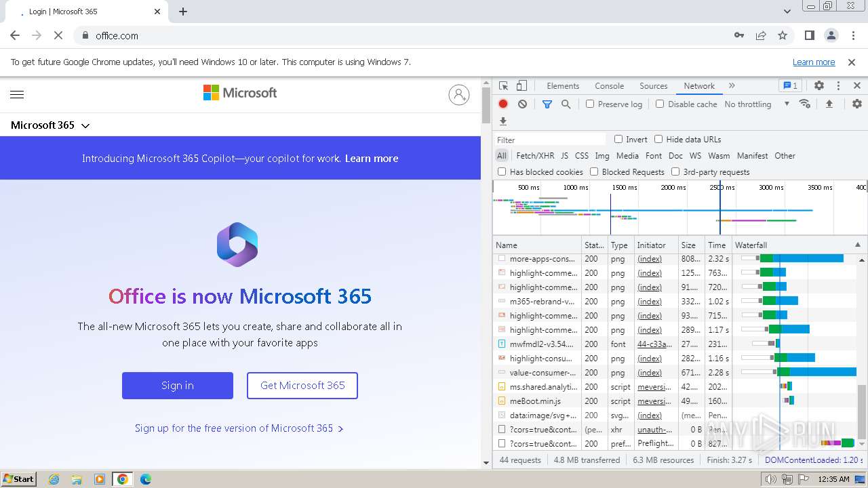The height and width of the screenshot is (488, 868).
Task: Open the DevTools customize three-dot menu
Action: click(x=838, y=86)
